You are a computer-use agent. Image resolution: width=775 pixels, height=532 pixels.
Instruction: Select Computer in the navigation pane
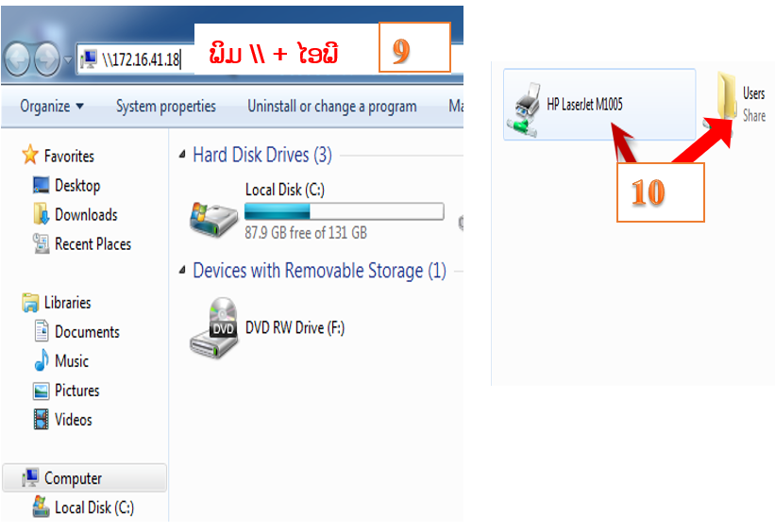[x=73, y=478]
